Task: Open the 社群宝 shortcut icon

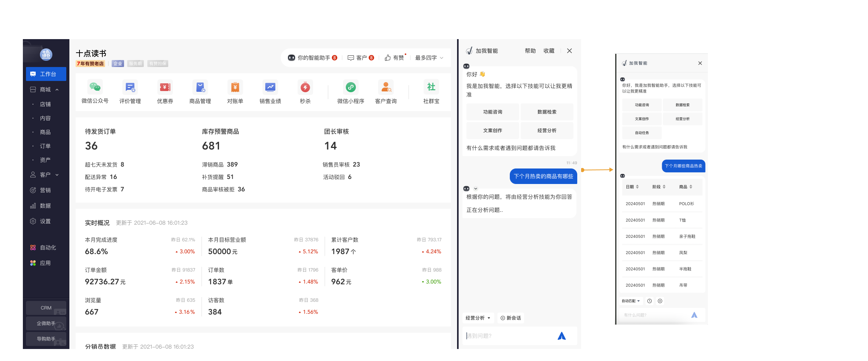Action: 431,87
